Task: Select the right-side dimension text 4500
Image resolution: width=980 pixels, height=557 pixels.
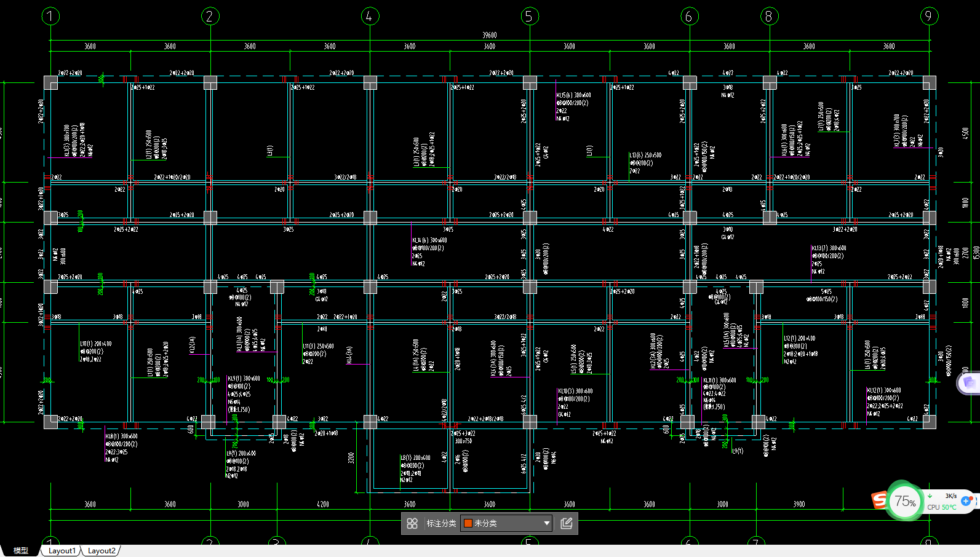Action: tap(965, 133)
